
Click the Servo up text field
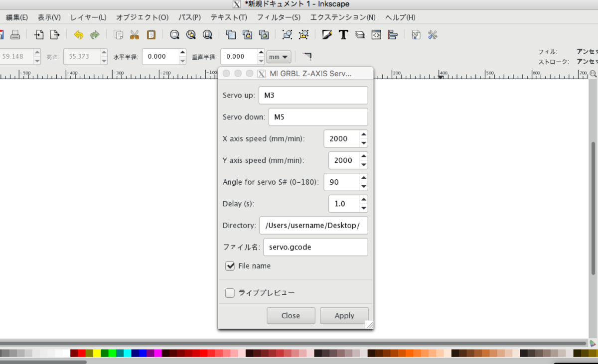(313, 95)
